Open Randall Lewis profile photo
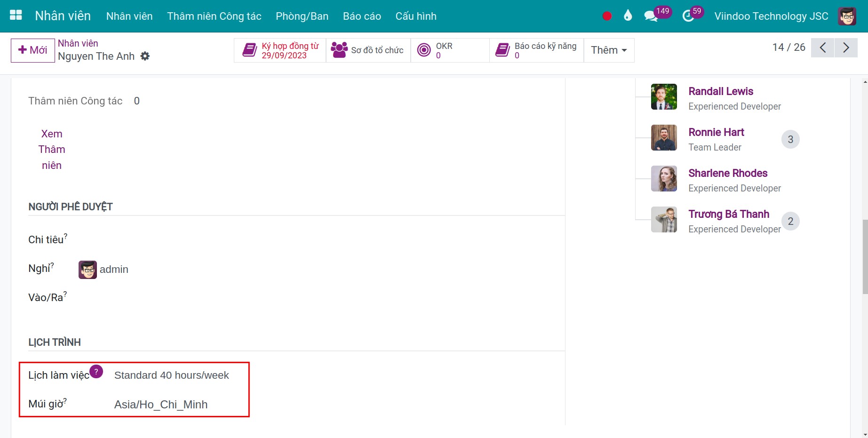This screenshot has width=868, height=438. click(664, 97)
